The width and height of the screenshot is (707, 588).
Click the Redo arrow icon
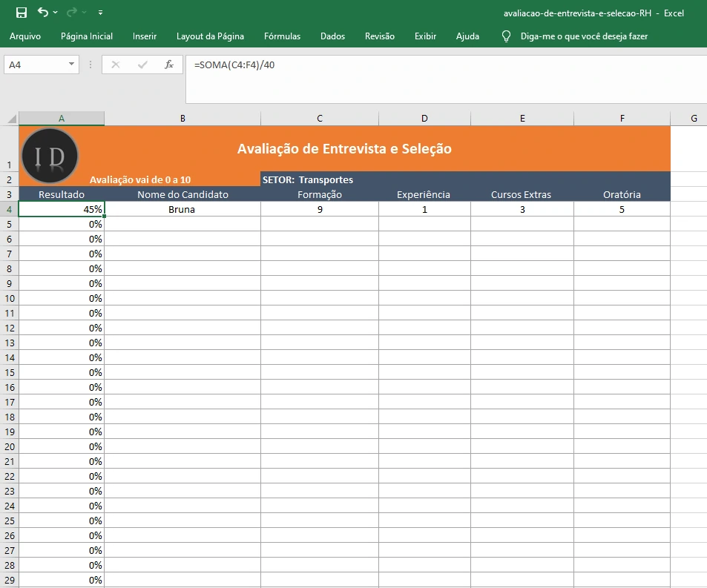tap(72, 13)
